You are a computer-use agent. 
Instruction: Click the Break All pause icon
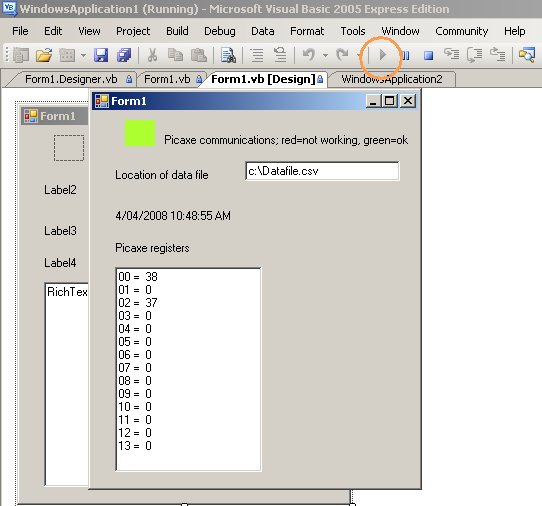[x=406, y=55]
